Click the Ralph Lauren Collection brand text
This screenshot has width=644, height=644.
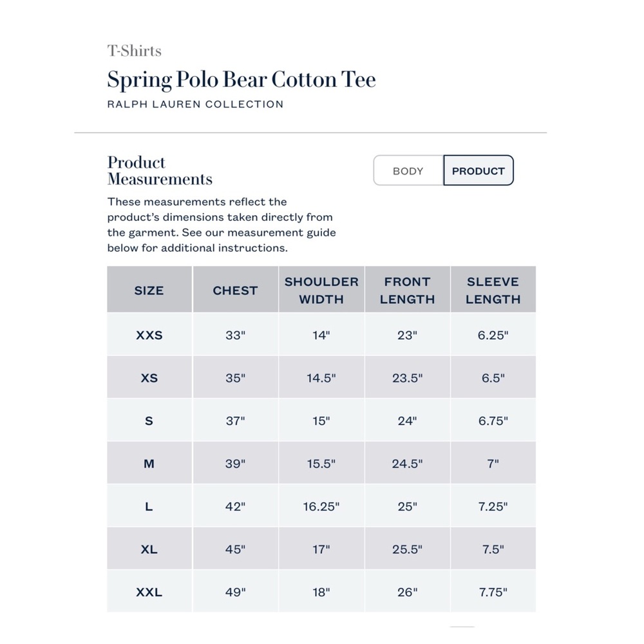click(196, 104)
